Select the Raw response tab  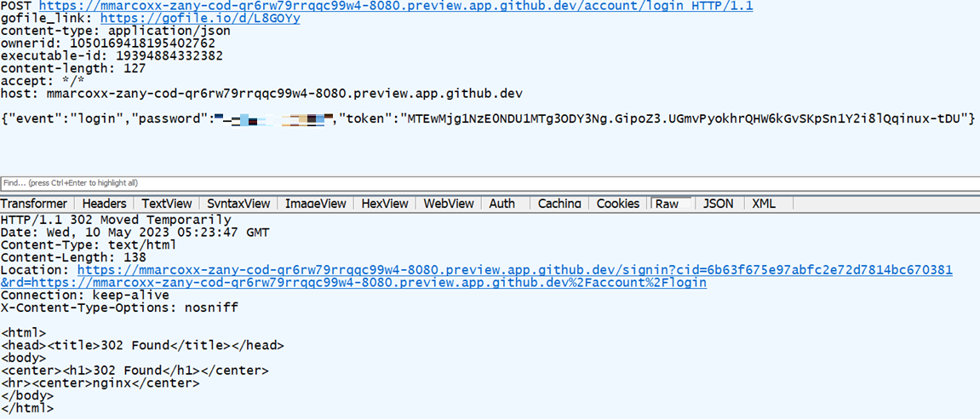[667, 204]
